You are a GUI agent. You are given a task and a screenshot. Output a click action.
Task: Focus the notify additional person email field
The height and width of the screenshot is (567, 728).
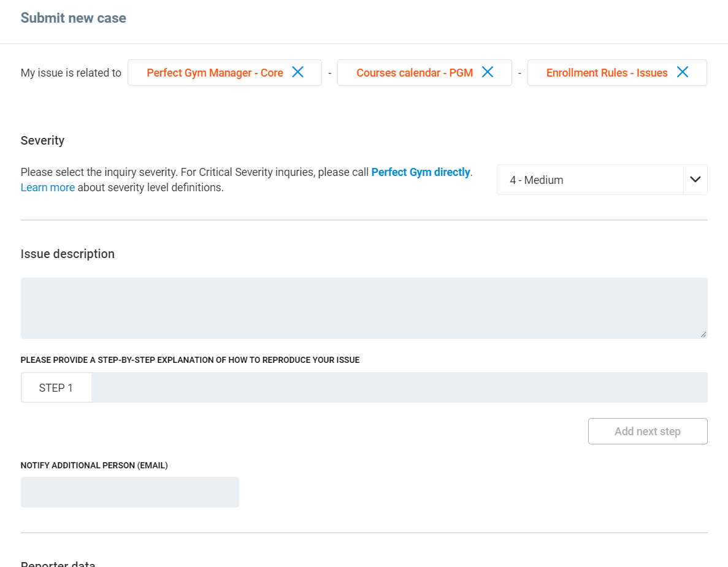tap(130, 492)
